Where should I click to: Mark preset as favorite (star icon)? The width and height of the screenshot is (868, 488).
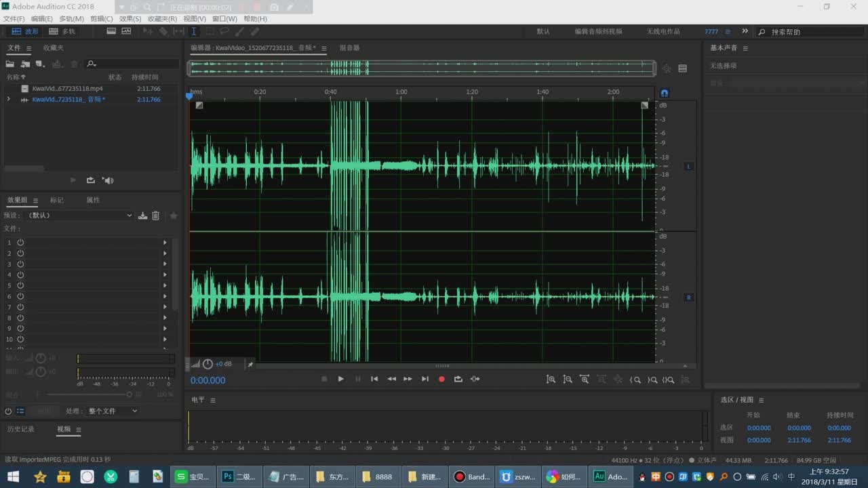(174, 216)
